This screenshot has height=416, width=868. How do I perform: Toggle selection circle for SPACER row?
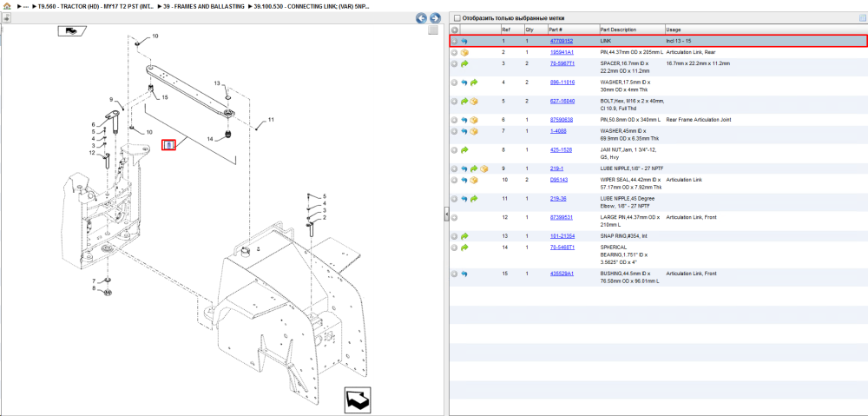pyautogui.click(x=455, y=63)
